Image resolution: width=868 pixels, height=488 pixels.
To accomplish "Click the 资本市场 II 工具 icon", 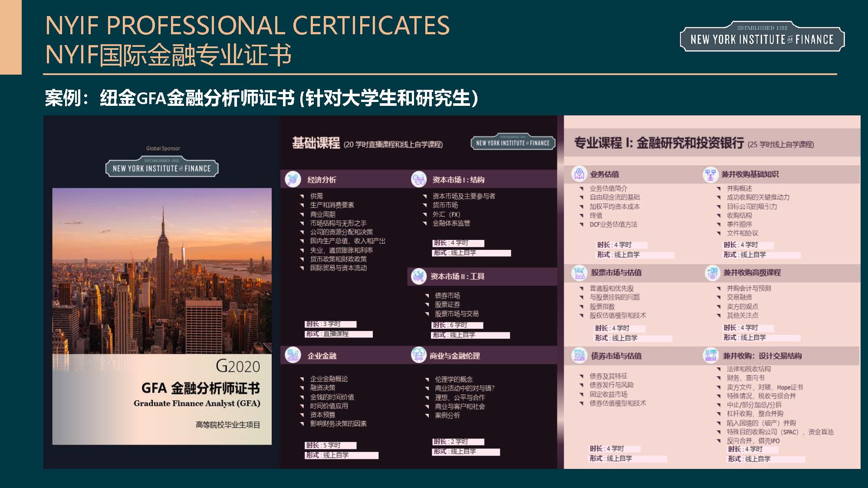I will (x=418, y=276).
